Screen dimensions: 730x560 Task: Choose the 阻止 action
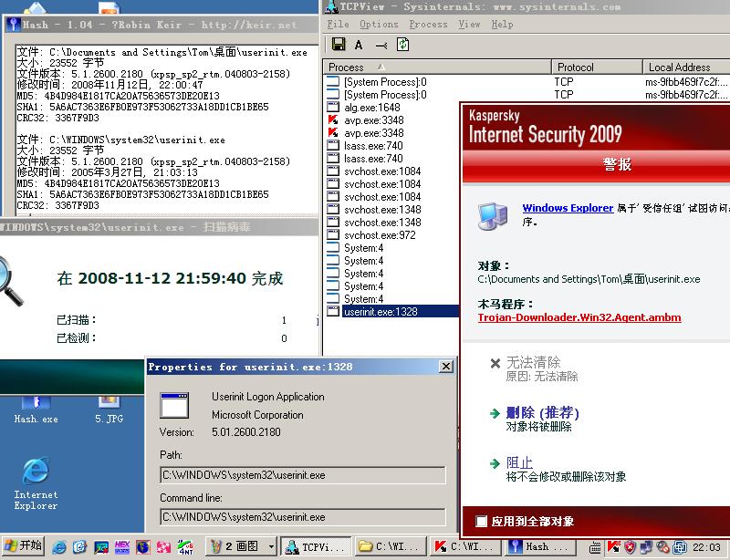(x=519, y=462)
